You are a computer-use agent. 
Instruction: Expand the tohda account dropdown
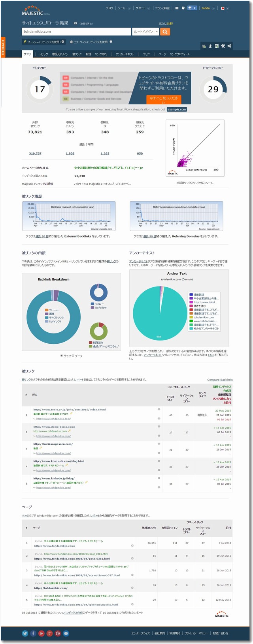click(x=213, y=8)
